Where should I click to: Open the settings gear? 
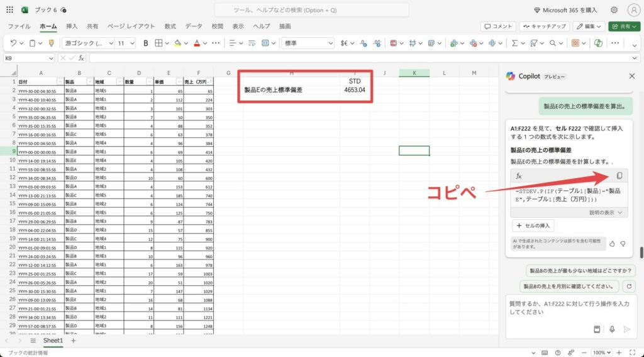point(614,10)
